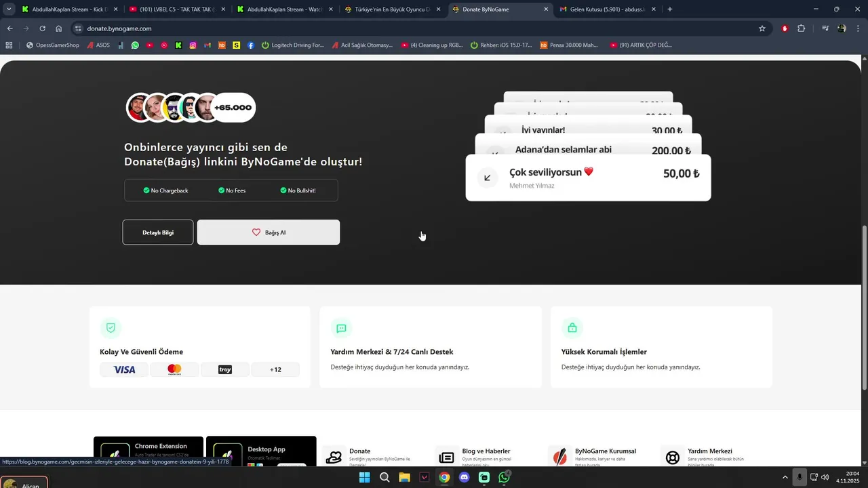
Task: Open a new browser tab
Action: tap(670, 9)
